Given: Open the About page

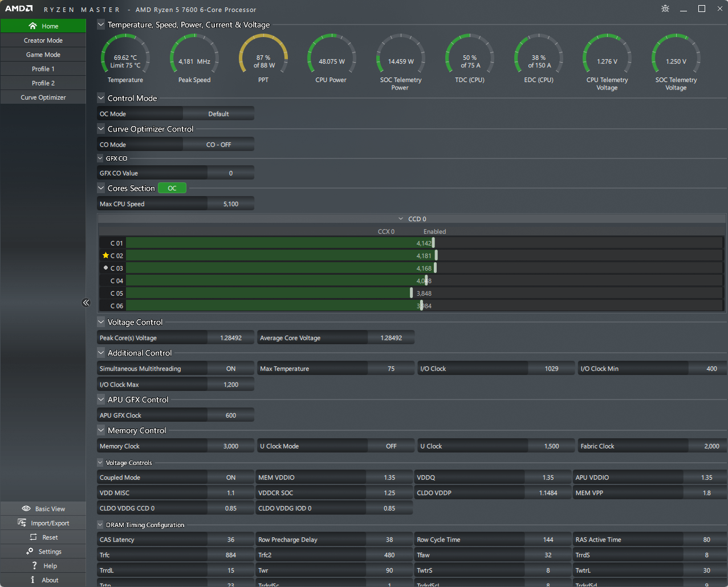Looking at the screenshot, I should click(43, 580).
